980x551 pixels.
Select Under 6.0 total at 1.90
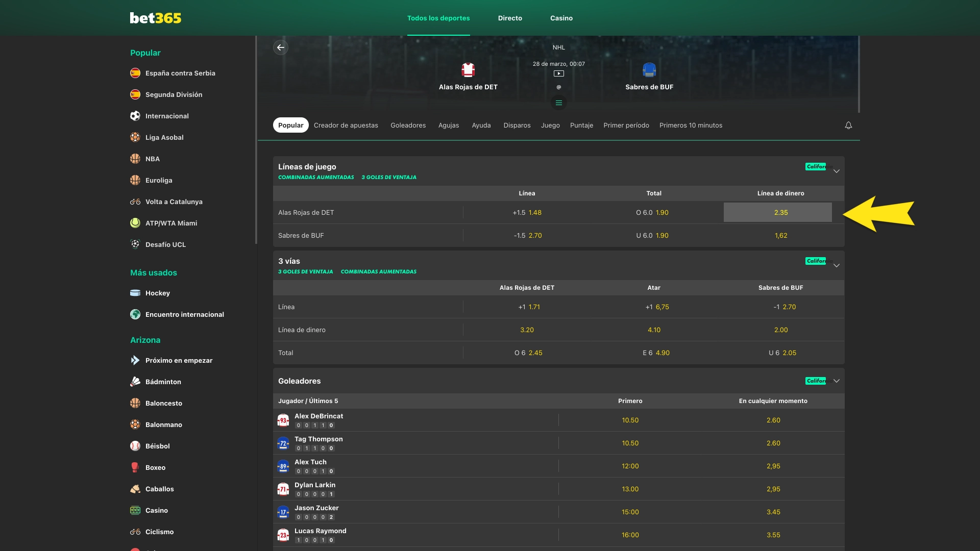[652, 235]
